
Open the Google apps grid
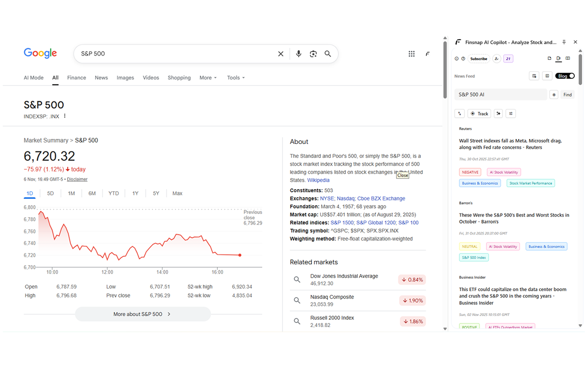tap(412, 54)
